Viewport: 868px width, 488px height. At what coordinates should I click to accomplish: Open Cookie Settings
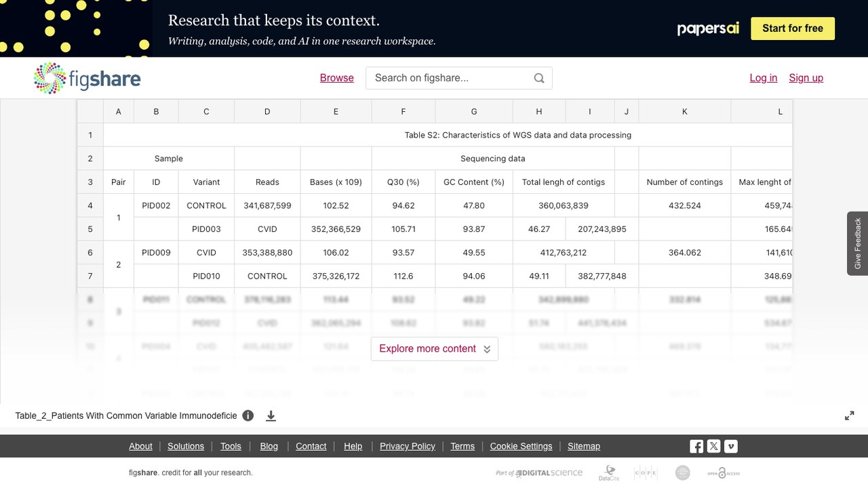coord(521,446)
